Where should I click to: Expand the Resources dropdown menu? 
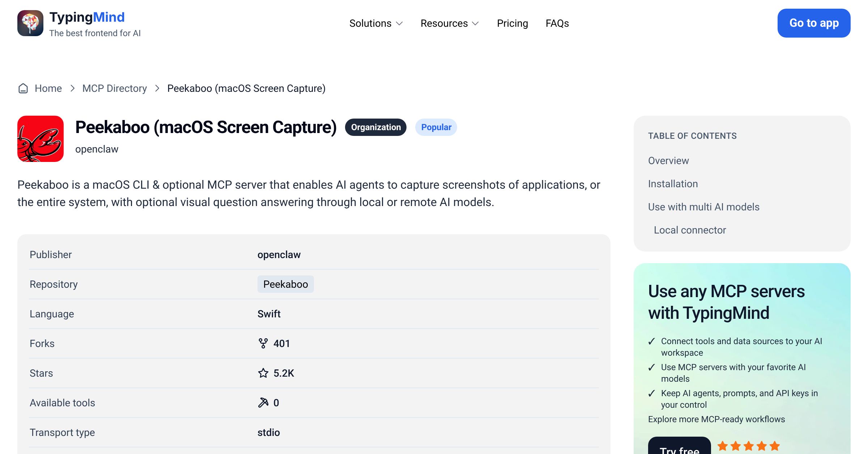click(x=450, y=23)
